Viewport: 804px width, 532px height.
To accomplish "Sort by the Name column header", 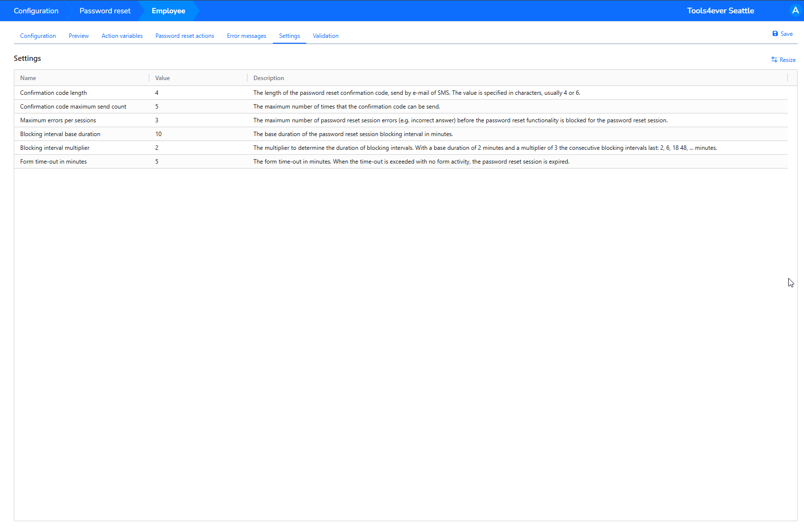I will pos(28,78).
